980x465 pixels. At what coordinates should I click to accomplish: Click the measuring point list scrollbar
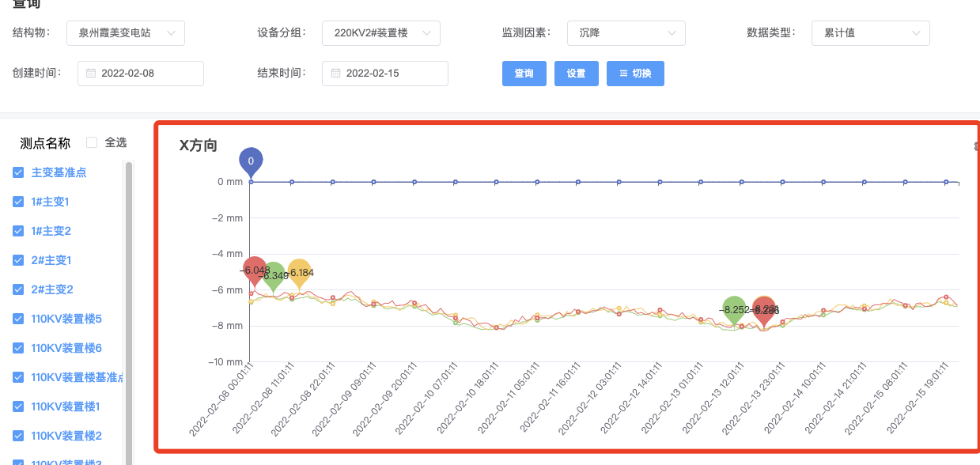coord(129,313)
